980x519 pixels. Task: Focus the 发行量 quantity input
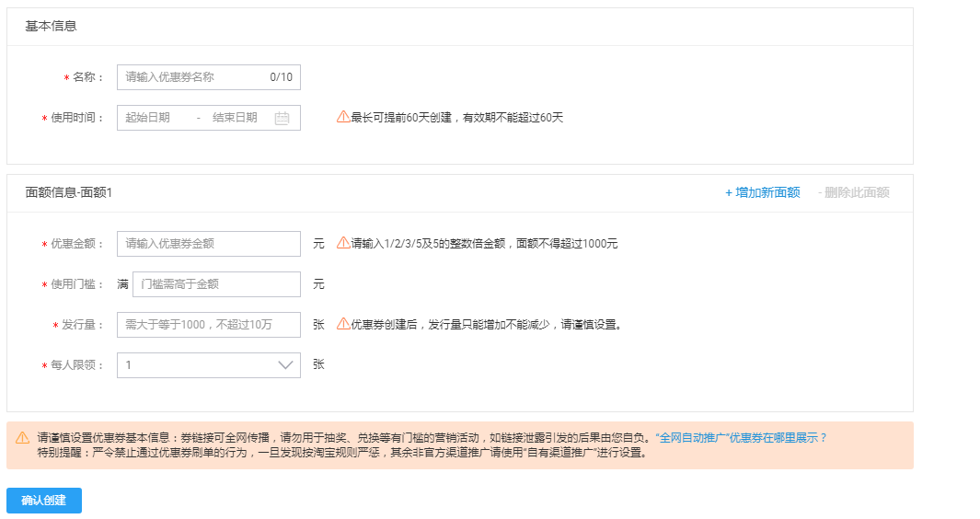click(x=208, y=325)
